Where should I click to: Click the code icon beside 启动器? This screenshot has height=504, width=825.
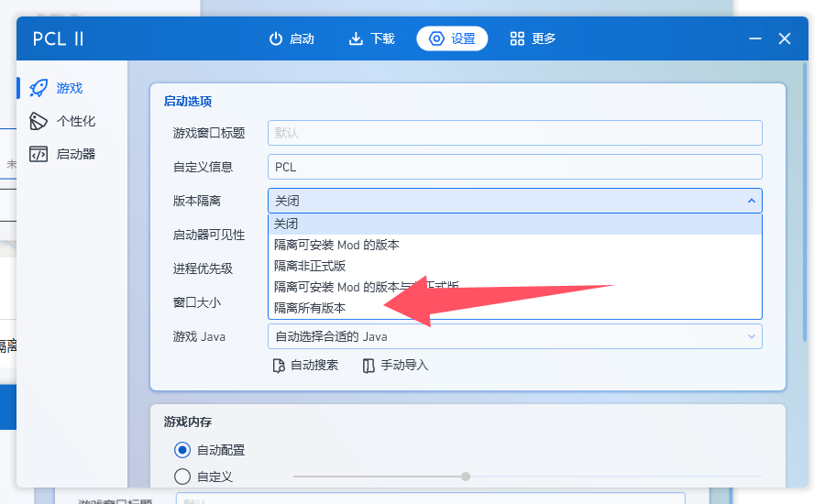coord(38,154)
